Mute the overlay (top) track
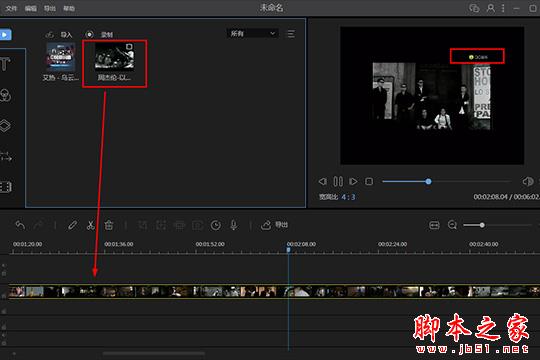The width and height of the screenshot is (540, 360). click(x=4, y=266)
